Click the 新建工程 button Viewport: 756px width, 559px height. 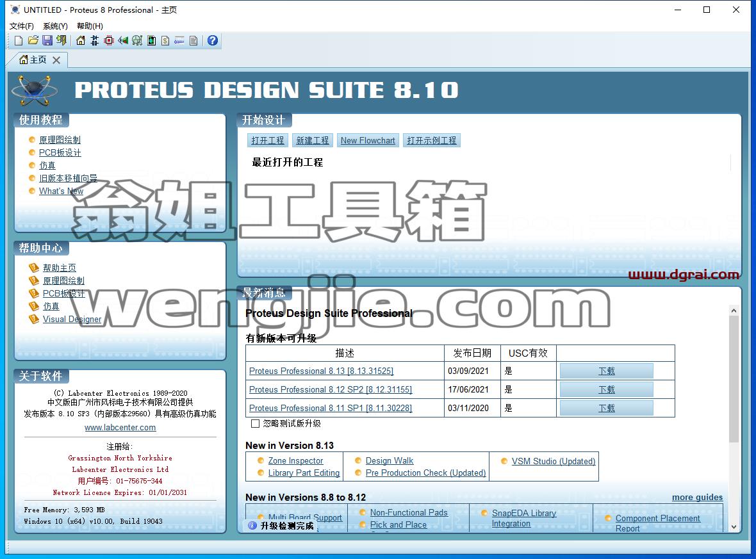point(313,140)
